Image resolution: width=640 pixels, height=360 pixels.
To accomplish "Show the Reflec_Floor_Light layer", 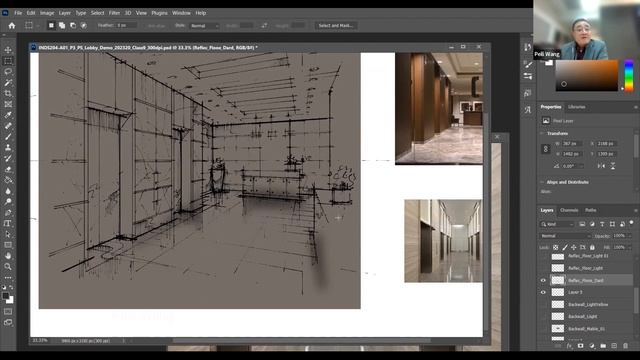I will (543, 268).
